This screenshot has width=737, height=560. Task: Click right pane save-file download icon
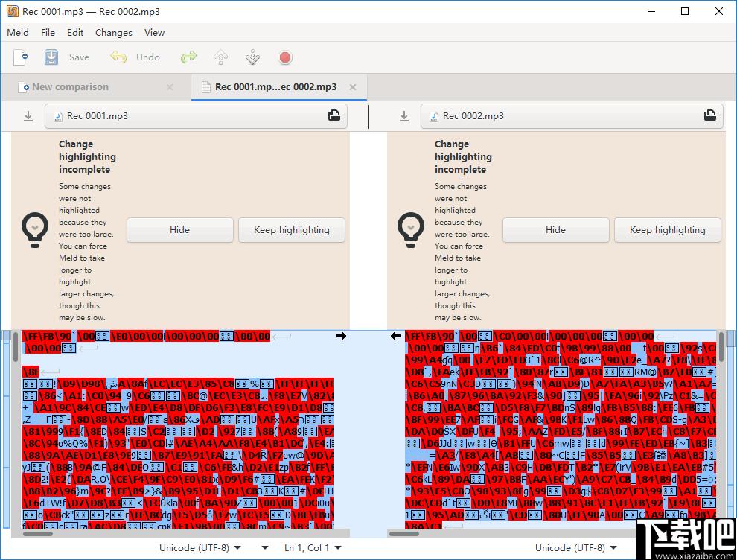click(404, 116)
